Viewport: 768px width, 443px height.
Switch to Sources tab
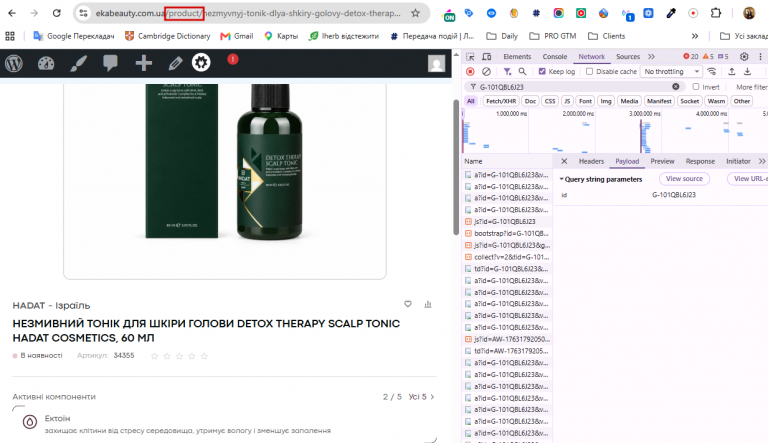pyautogui.click(x=628, y=56)
